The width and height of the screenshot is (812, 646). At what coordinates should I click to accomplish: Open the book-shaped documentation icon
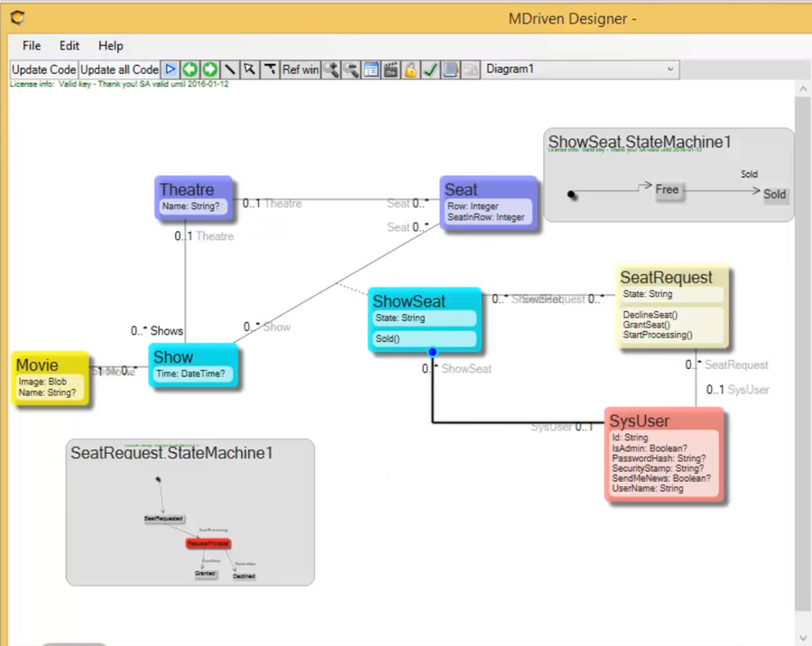450,69
